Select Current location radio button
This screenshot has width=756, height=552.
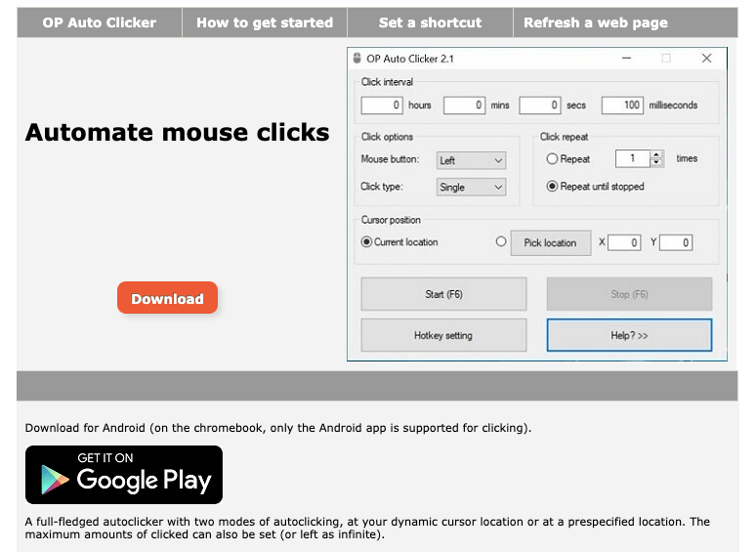tap(366, 242)
